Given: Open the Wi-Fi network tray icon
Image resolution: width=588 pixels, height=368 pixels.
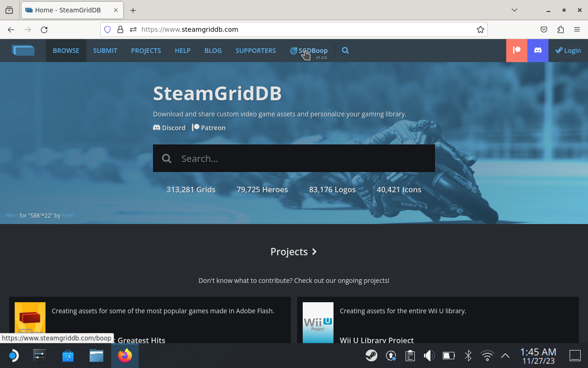Looking at the screenshot, I should click(487, 356).
